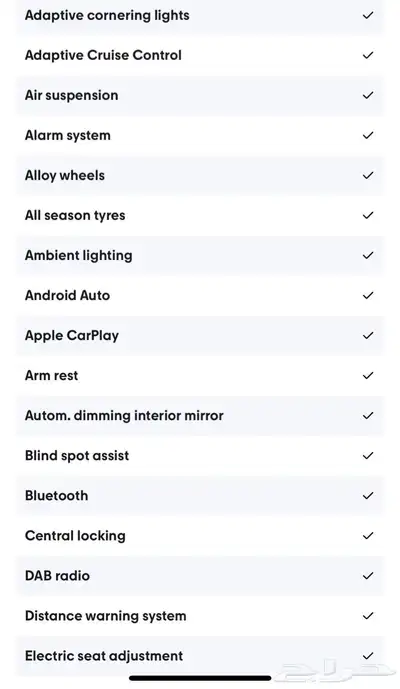Select the Alloy wheels checkmark icon
The width and height of the screenshot is (400, 689).
tap(368, 175)
